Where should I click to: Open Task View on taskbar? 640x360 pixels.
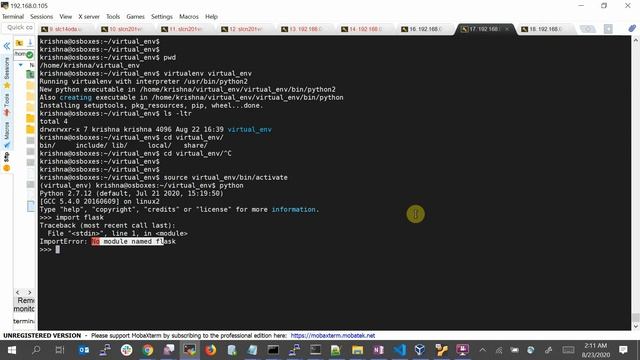click(60, 350)
